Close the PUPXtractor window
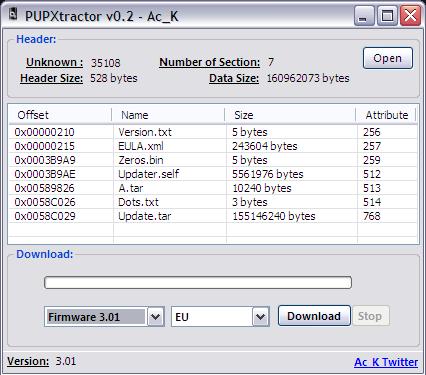 [x=410, y=16]
